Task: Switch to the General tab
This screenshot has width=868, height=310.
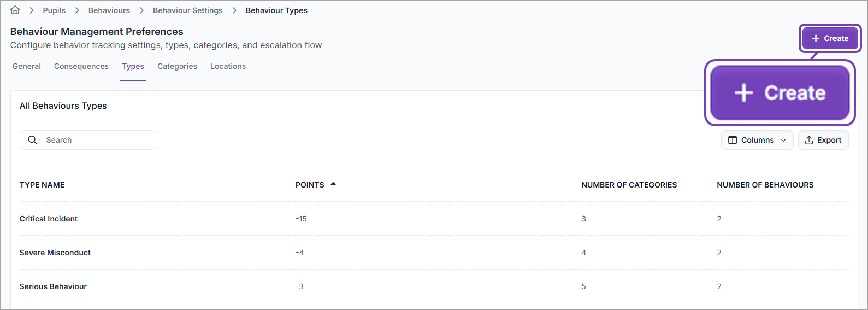Action: coord(27,66)
